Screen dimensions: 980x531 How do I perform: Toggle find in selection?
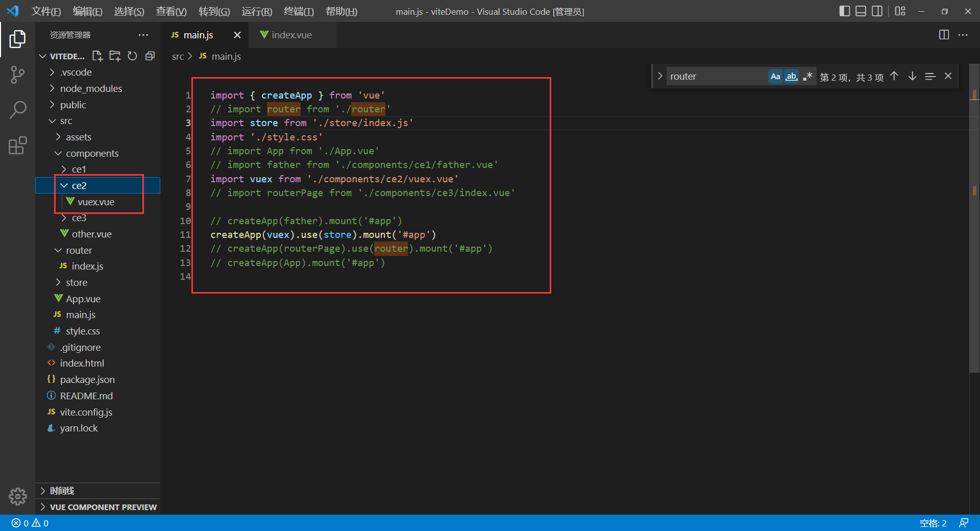click(x=930, y=76)
